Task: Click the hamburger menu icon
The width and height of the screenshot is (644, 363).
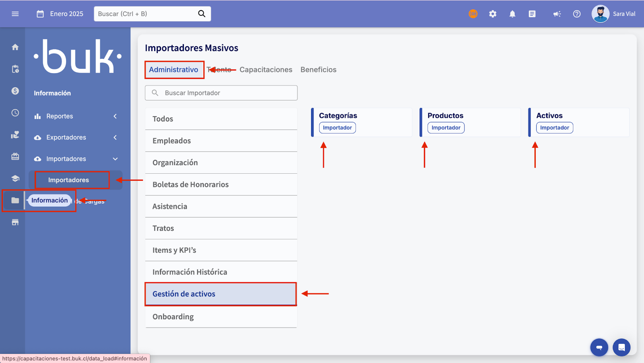Action: pos(15,14)
